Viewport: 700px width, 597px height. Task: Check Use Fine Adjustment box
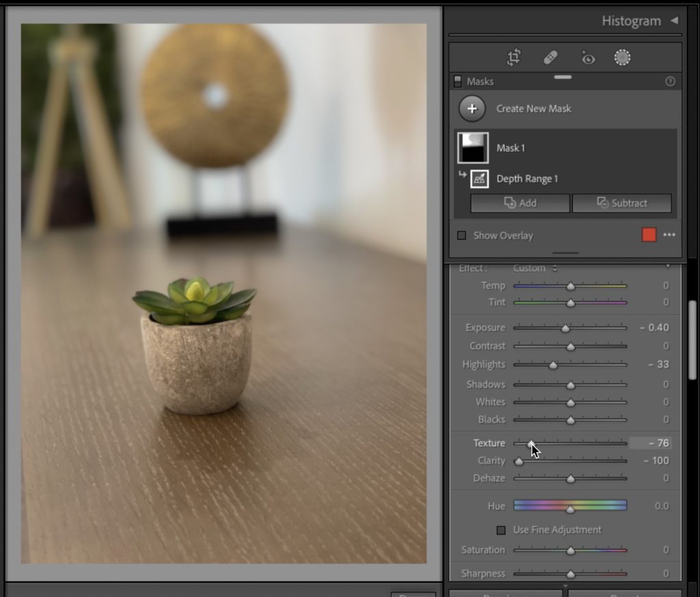pyautogui.click(x=501, y=530)
